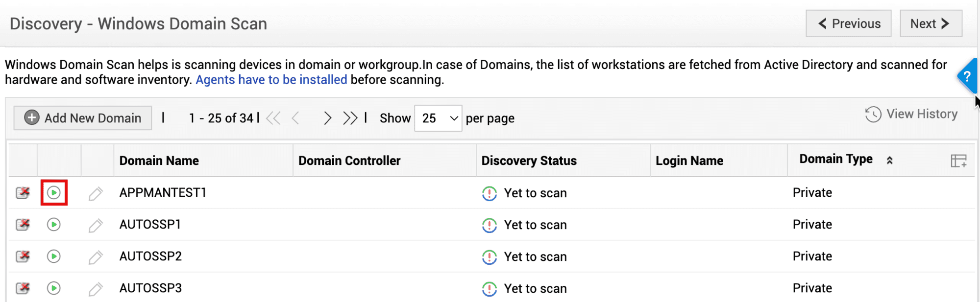Screen dimensions: 980x302
Task: Sort by Domain Type column arrow
Action: coord(889,160)
